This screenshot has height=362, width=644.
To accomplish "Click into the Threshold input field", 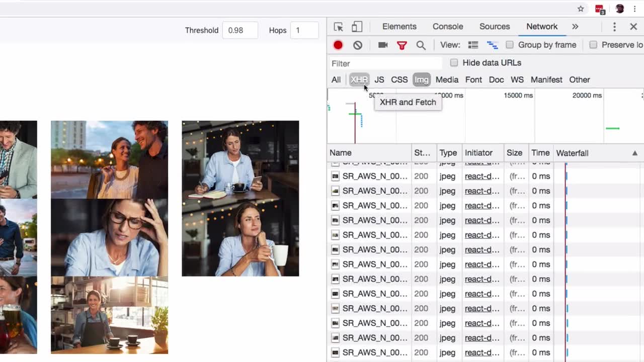I will [240, 30].
